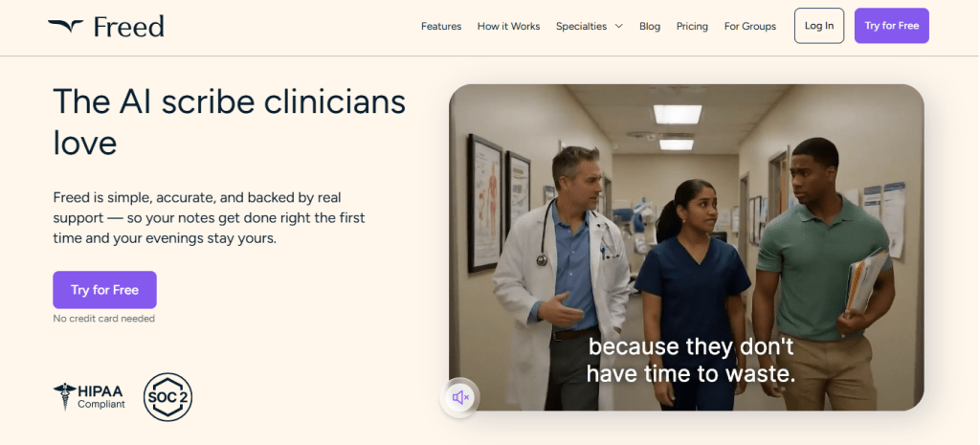Image resolution: width=980 pixels, height=445 pixels.
Task: Click the 'The AI scribe clinicians love' headline
Action: click(230, 121)
